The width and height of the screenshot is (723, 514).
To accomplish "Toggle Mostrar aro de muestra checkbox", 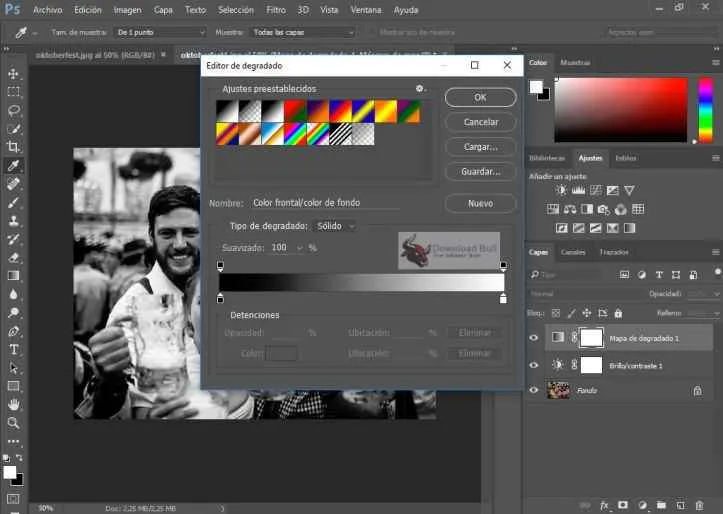I will coord(371,32).
